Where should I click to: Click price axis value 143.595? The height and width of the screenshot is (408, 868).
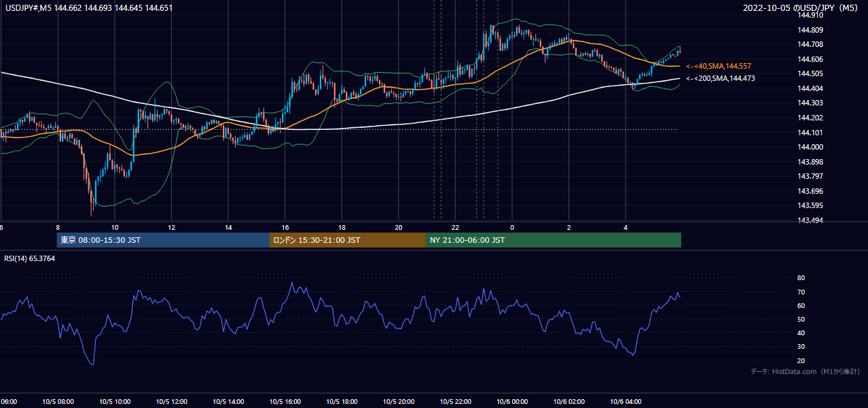[x=810, y=205]
